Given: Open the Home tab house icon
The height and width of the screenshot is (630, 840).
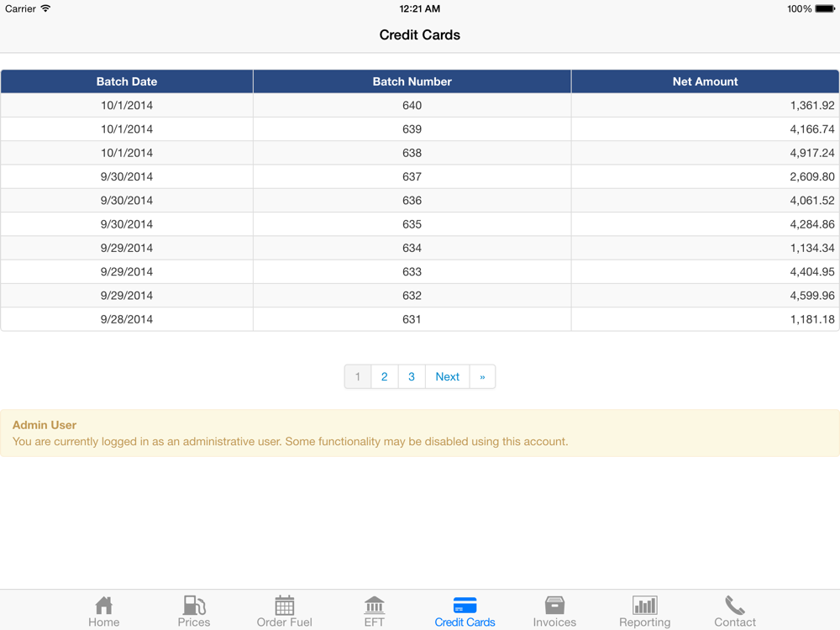Looking at the screenshot, I should tap(104, 606).
